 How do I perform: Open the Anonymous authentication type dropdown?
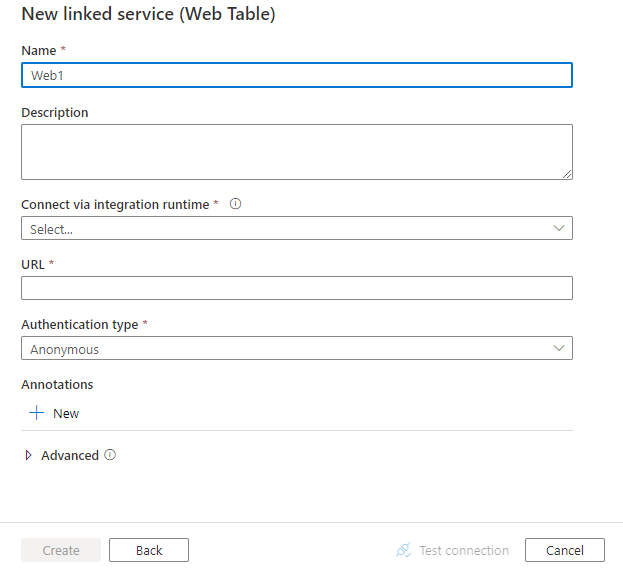pos(296,349)
